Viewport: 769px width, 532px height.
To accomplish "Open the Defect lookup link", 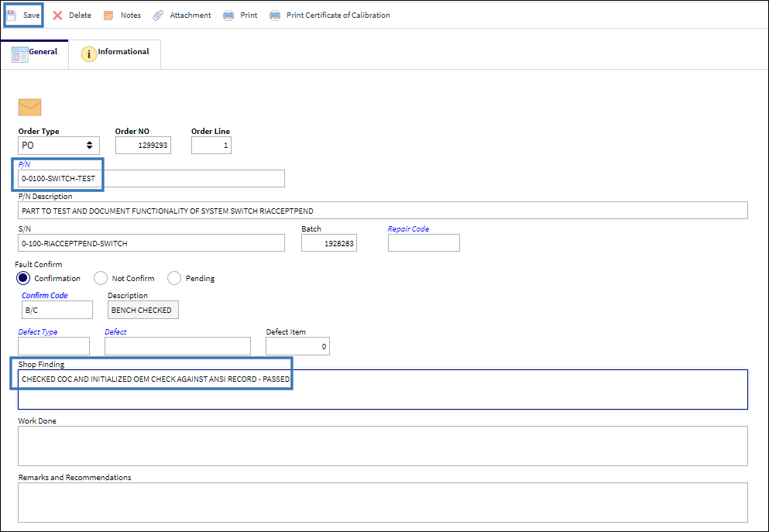I will (115, 332).
